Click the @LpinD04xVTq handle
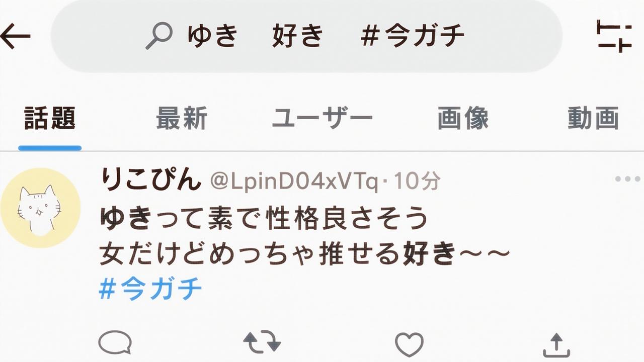 click(294, 181)
